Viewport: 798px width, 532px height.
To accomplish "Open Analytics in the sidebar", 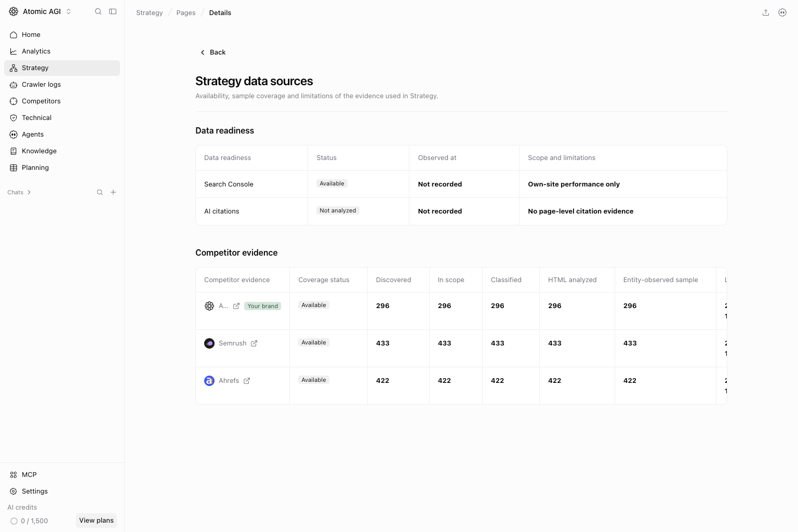I will (x=62, y=51).
